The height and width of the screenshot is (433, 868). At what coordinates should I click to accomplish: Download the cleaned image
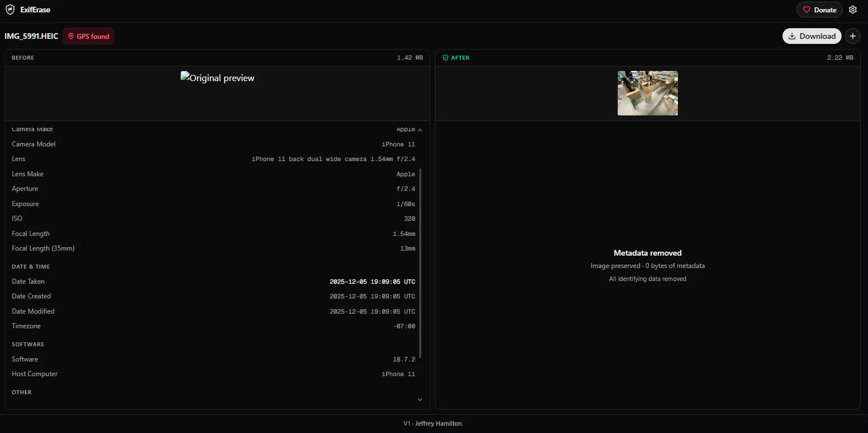click(812, 36)
